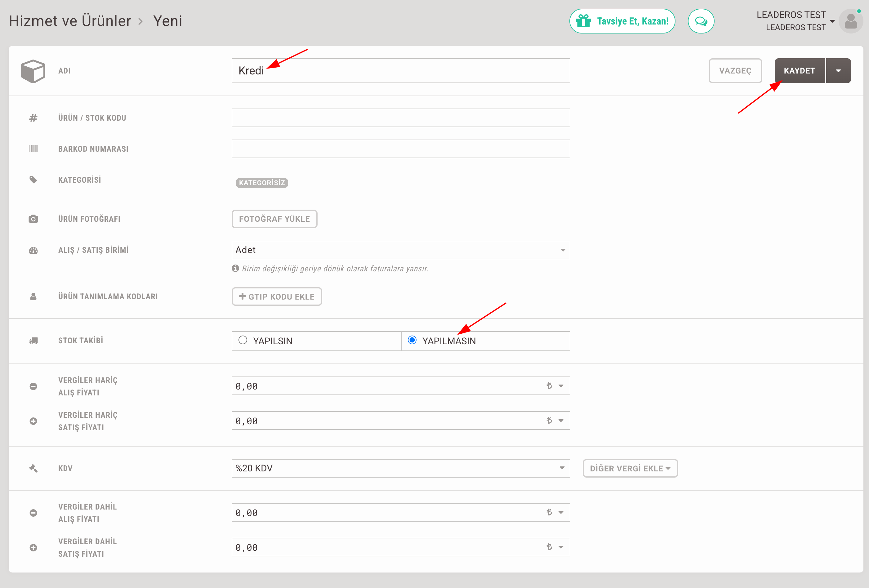Select the YAPILMASIN stock tracking radio
Screen dimensions: 869x588
(x=412, y=340)
